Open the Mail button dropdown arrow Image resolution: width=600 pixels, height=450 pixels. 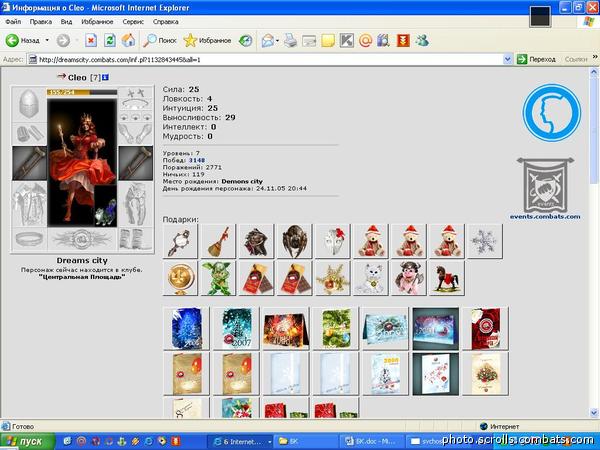coord(277,41)
